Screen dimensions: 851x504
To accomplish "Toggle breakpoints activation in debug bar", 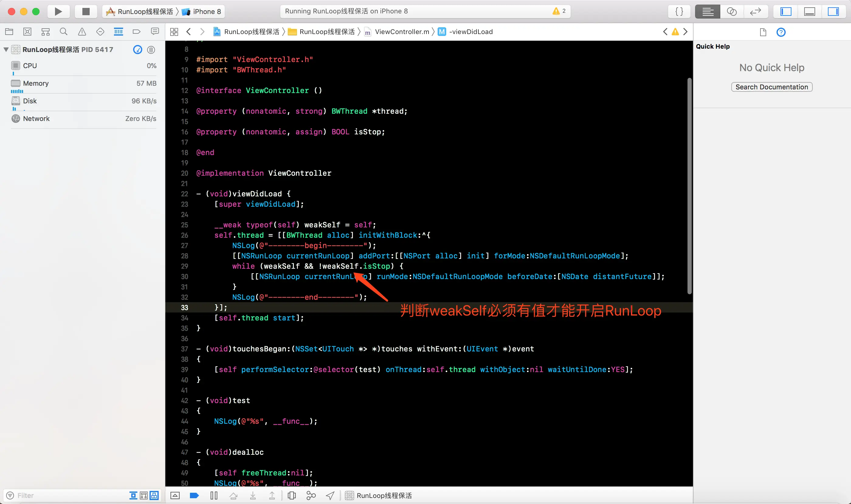I will click(x=194, y=495).
